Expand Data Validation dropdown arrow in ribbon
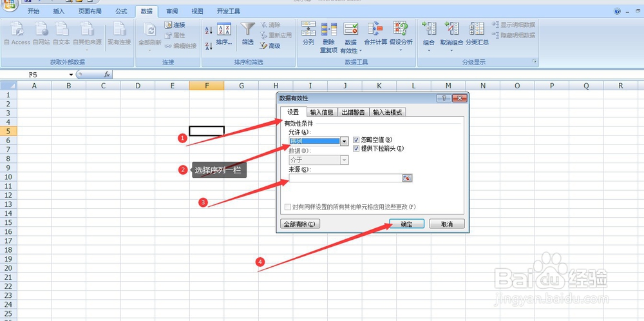 click(x=360, y=51)
